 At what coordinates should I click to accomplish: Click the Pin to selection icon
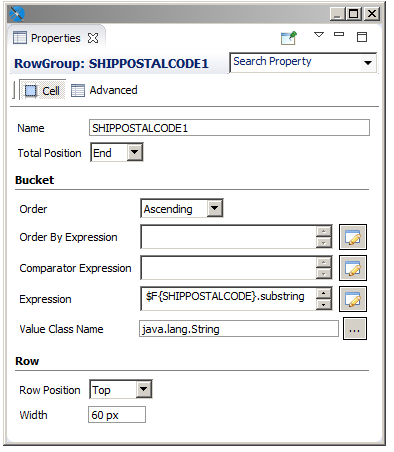point(289,38)
